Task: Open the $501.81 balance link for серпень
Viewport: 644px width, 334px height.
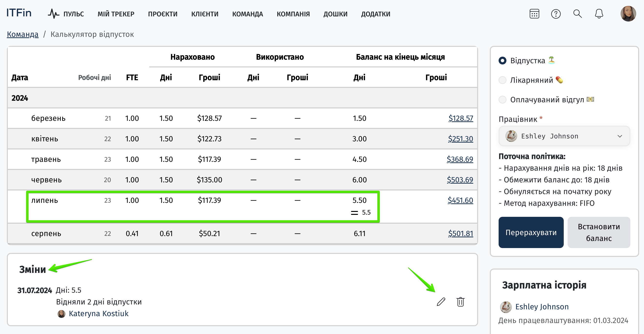Action: [x=461, y=233]
